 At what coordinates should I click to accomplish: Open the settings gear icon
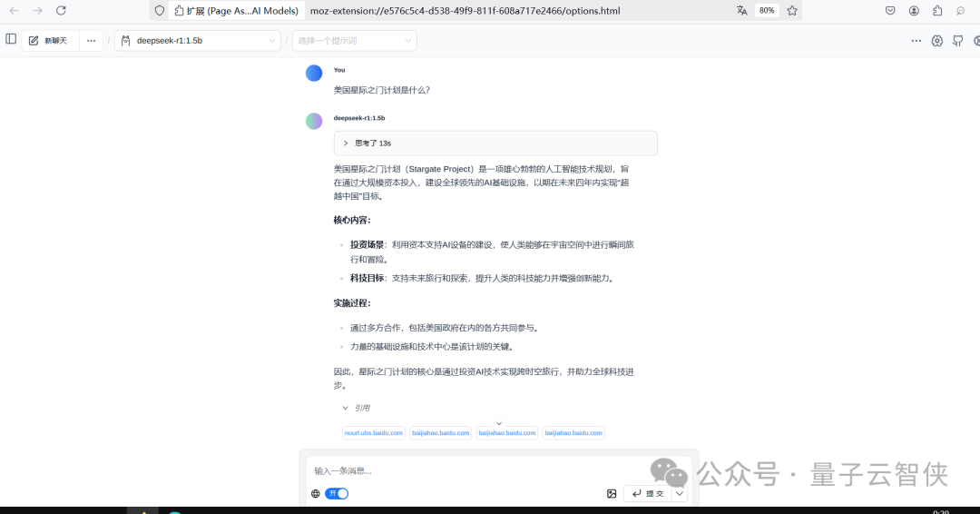coord(936,41)
